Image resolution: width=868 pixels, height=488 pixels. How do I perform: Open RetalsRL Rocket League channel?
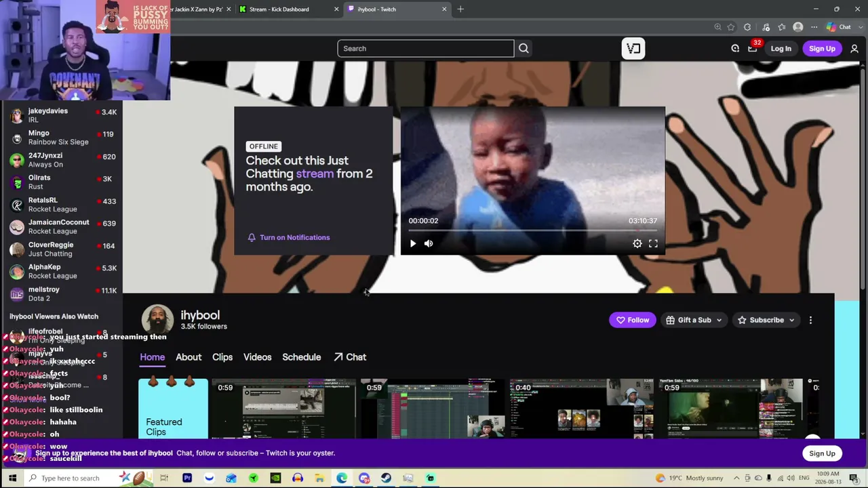tap(62, 205)
